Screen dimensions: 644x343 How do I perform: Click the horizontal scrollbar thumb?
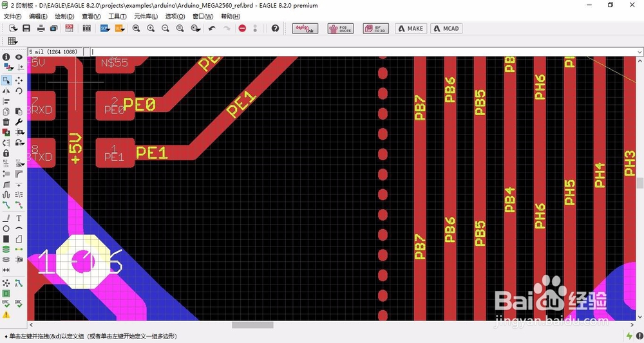pyautogui.click(x=252, y=325)
